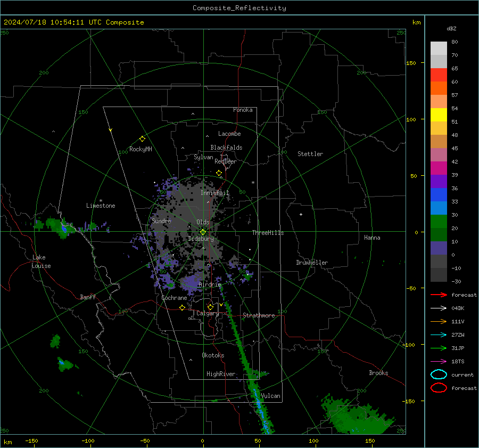Click the Brooks city label
Viewport: 479px width, 448px height.
[378, 373]
